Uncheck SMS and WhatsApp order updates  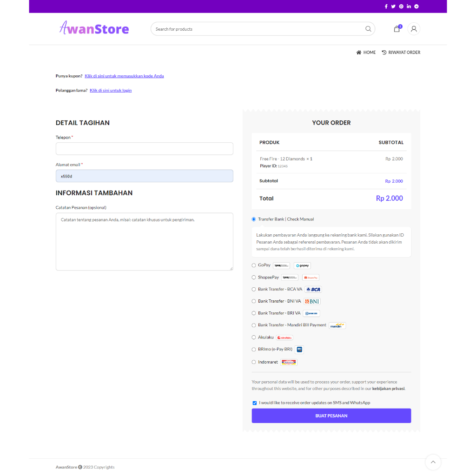[x=254, y=403]
